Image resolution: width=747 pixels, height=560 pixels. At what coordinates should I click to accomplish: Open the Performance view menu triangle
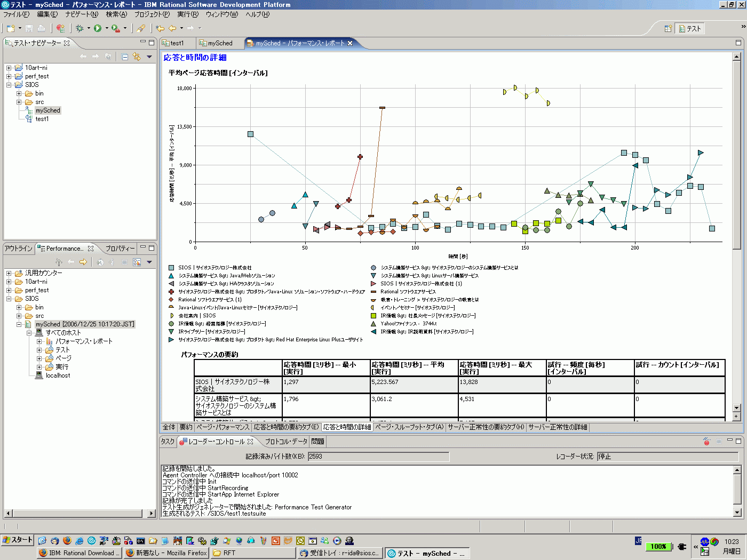pyautogui.click(x=149, y=262)
